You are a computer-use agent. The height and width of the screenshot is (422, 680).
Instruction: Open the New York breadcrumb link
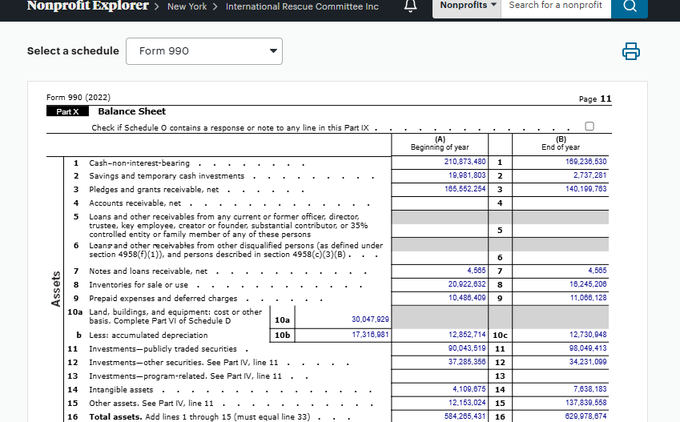187,7
